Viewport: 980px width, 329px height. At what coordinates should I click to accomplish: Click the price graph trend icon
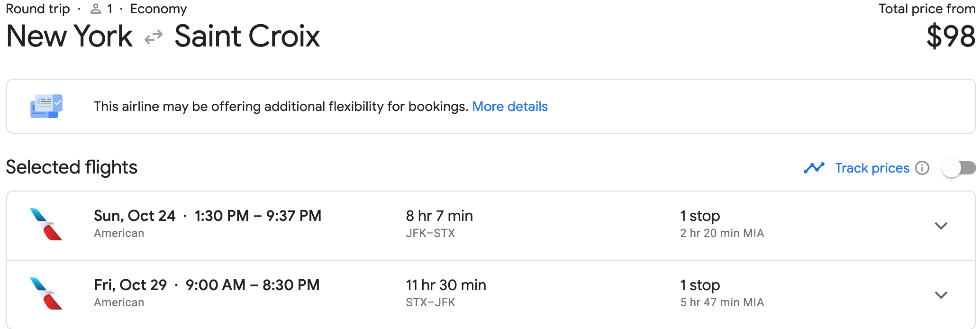pyautogui.click(x=814, y=168)
